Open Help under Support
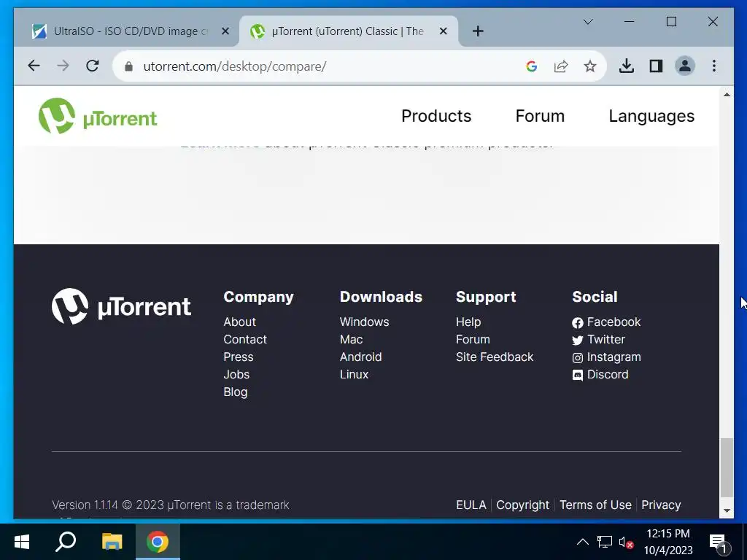 pos(468,322)
